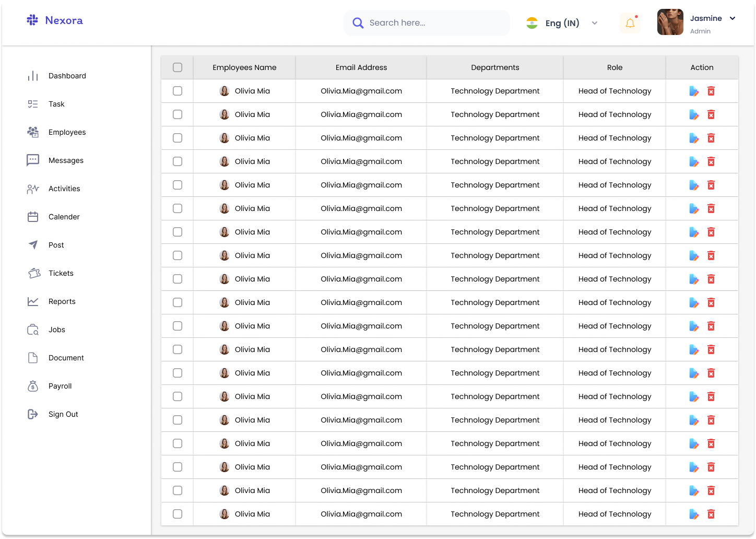Open the Eng (IN) language dropdown
The width and height of the screenshot is (756, 539).
pyautogui.click(x=562, y=22)
